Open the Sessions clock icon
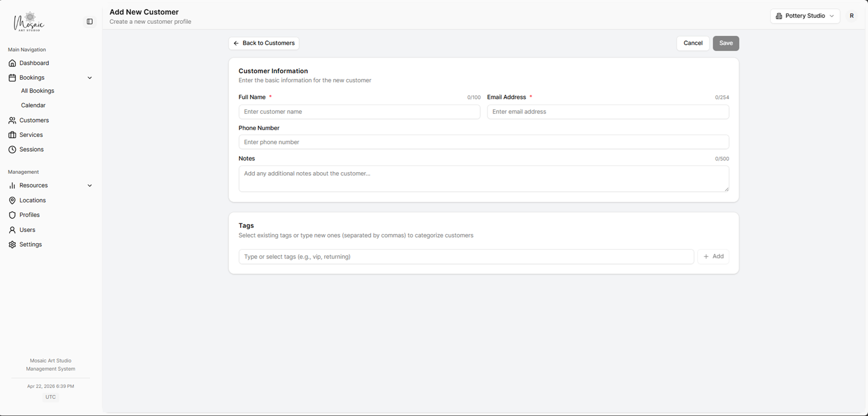Image resolution: width=868 pixels, height=416 pixels. coord(12,149)
